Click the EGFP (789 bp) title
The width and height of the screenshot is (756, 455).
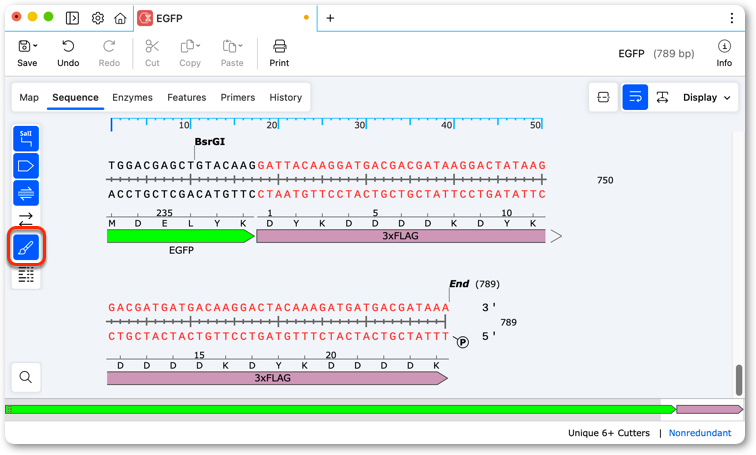[656, 54]
